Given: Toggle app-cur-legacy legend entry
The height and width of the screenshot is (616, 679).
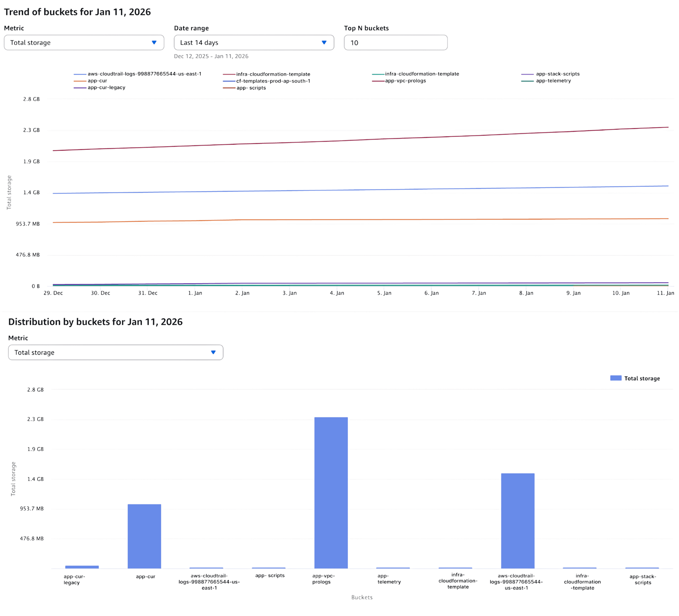Looking at the screenshot, I should tap(106, 88).
